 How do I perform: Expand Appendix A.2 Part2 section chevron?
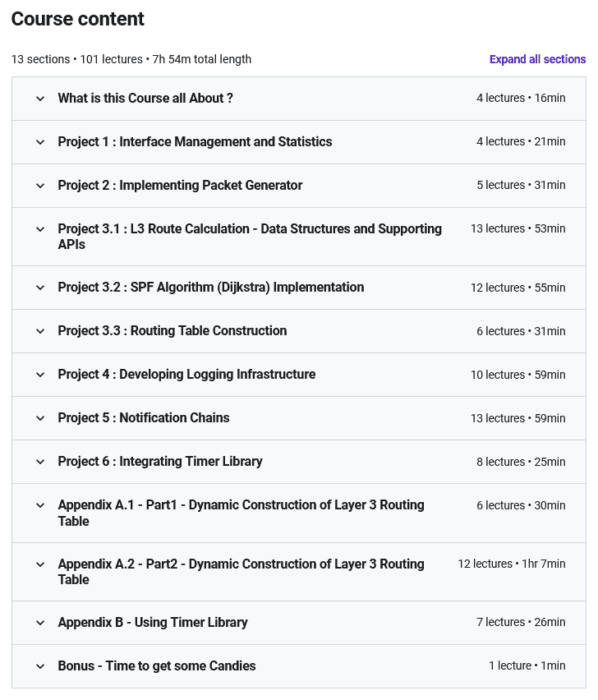[40, 564]
